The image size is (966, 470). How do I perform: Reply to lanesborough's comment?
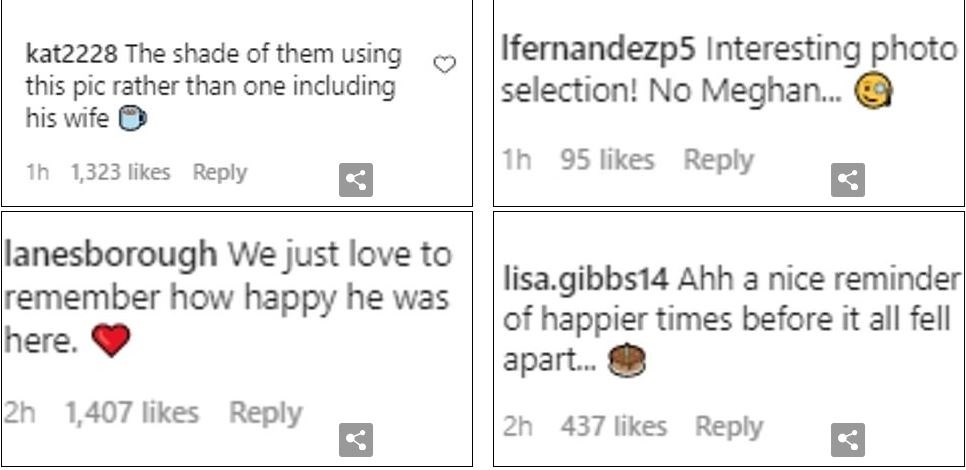pos(265,412)
